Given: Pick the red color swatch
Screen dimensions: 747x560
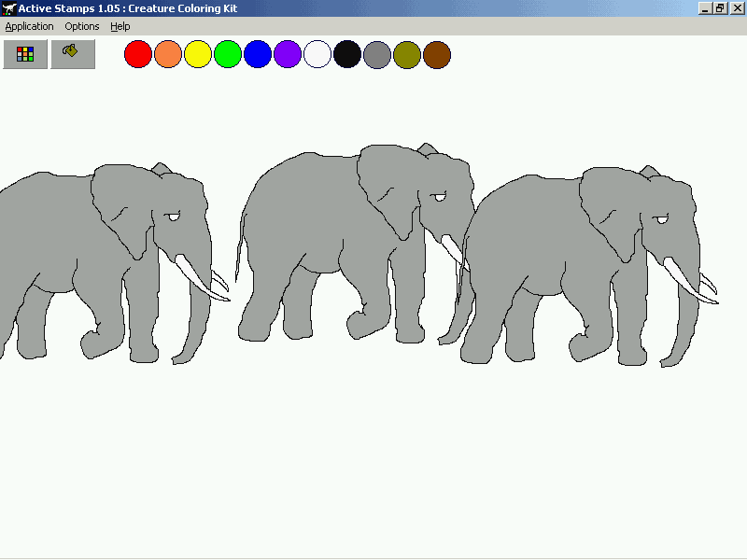Looking at the screenshot, I should tap(138, 54).
